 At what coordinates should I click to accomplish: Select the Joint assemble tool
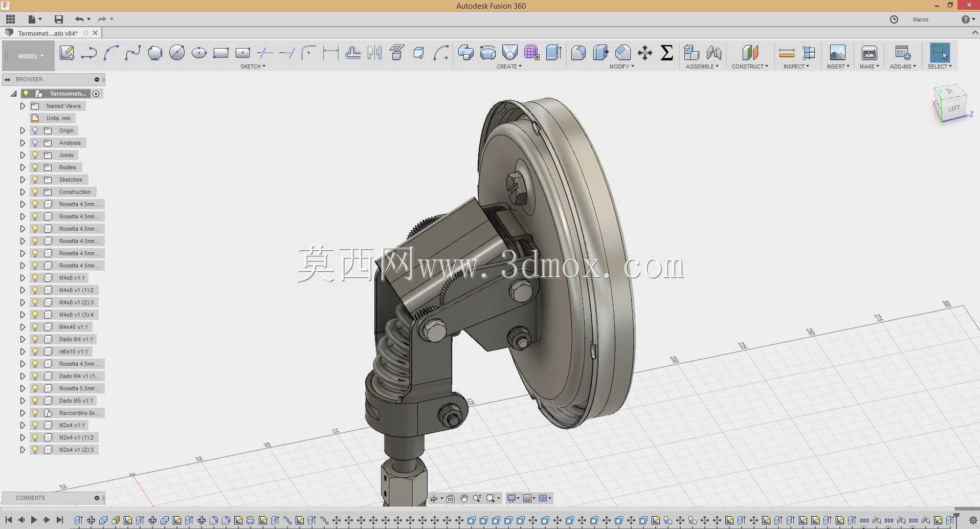[x=714, y=53]
